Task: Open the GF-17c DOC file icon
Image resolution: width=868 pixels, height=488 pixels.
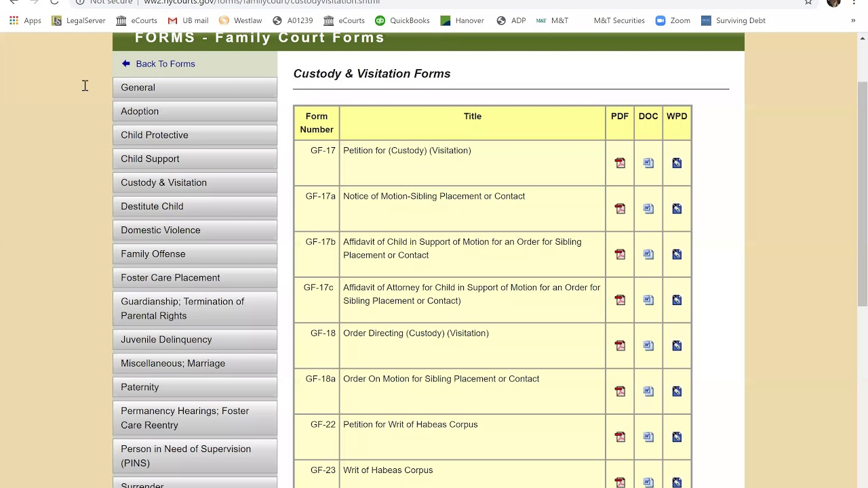Action: [x=648, y=300]
